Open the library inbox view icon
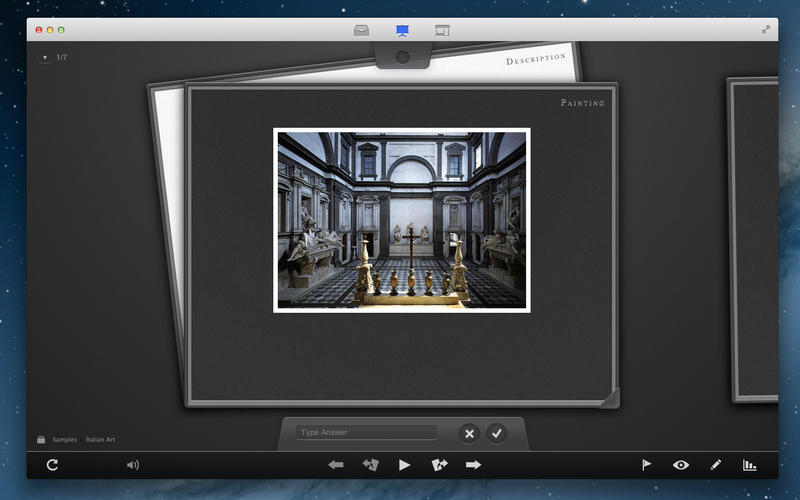Image resolution: width=800 pixels, height=500 pixels. coord(361,31)
